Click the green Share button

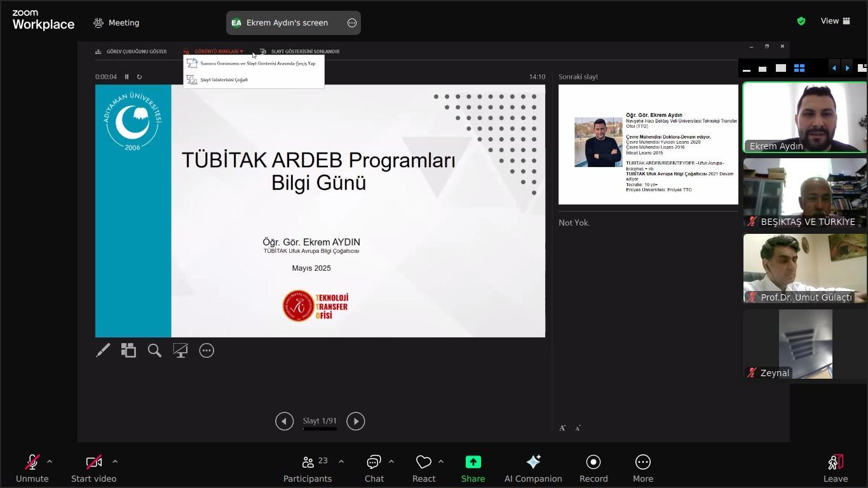click(473, 468)
